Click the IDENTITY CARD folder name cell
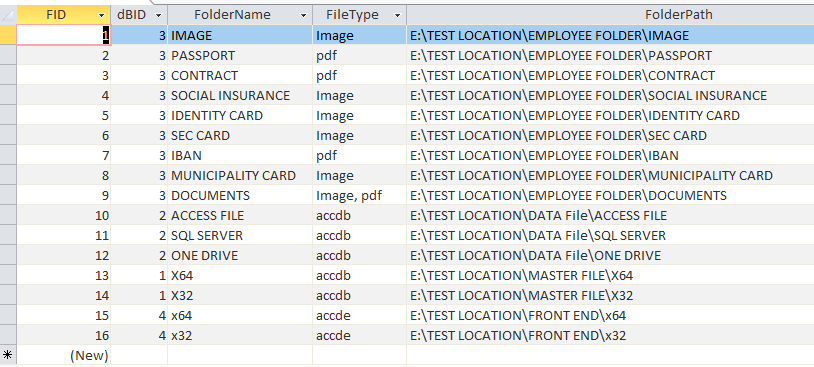 pos(240,115)
